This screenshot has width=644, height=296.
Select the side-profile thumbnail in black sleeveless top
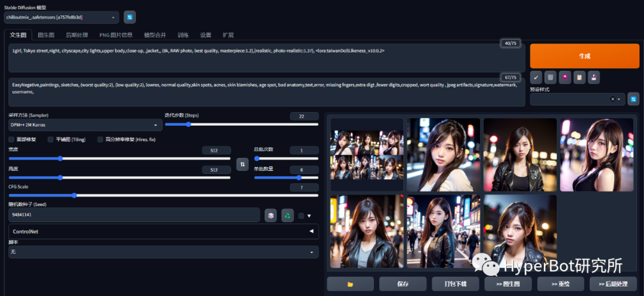[597, 155]
